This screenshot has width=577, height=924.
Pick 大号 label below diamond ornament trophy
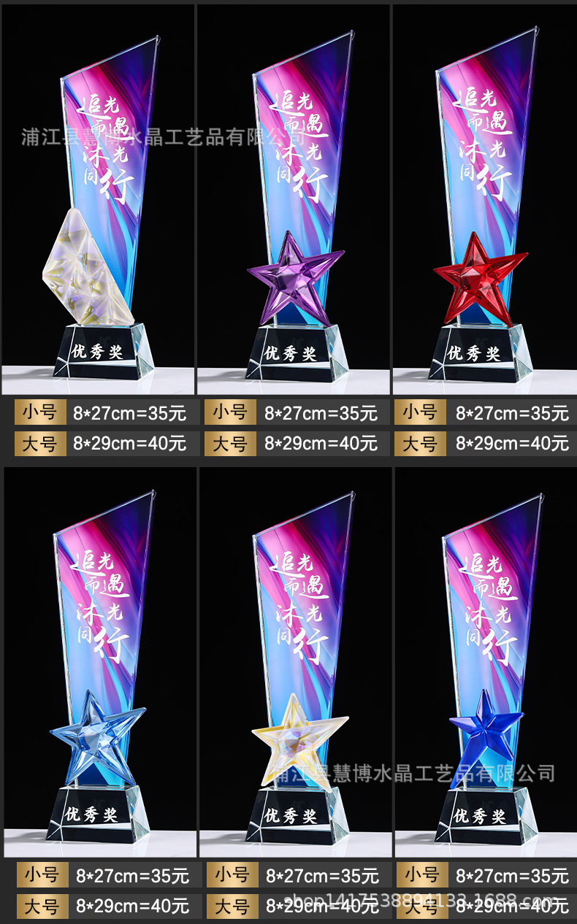point(39,444)
